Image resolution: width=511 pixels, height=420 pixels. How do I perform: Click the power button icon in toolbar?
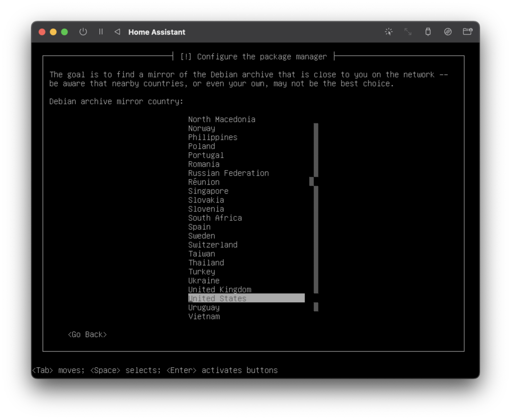[83, 31]
